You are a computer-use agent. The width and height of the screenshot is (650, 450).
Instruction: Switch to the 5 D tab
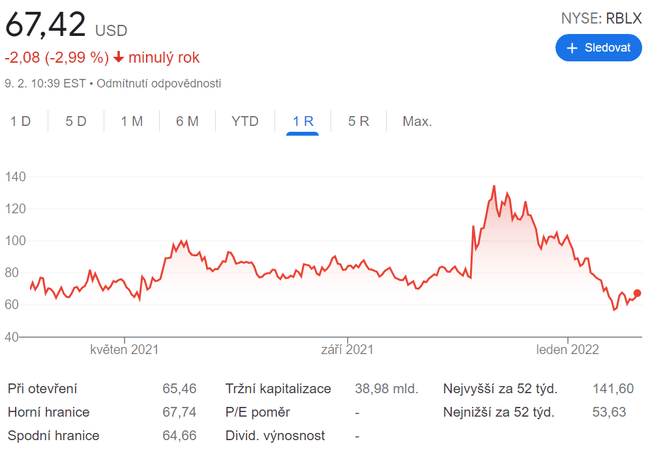click(76, 122)
